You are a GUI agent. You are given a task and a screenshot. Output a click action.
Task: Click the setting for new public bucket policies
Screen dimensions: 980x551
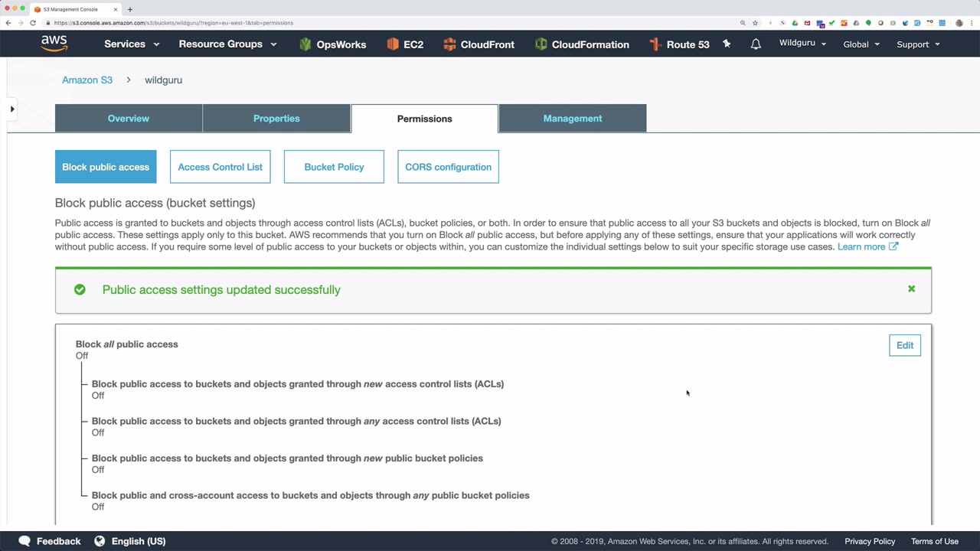tap(287, 458)
